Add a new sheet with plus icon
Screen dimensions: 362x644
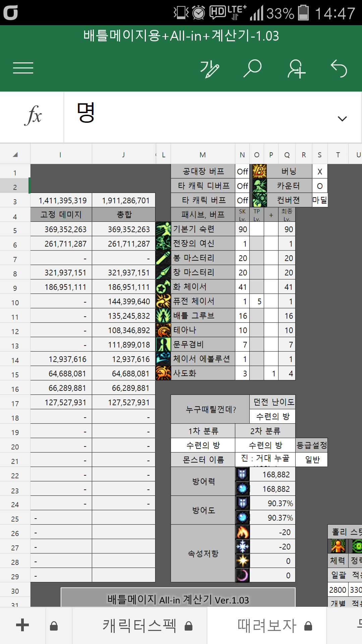22,625
